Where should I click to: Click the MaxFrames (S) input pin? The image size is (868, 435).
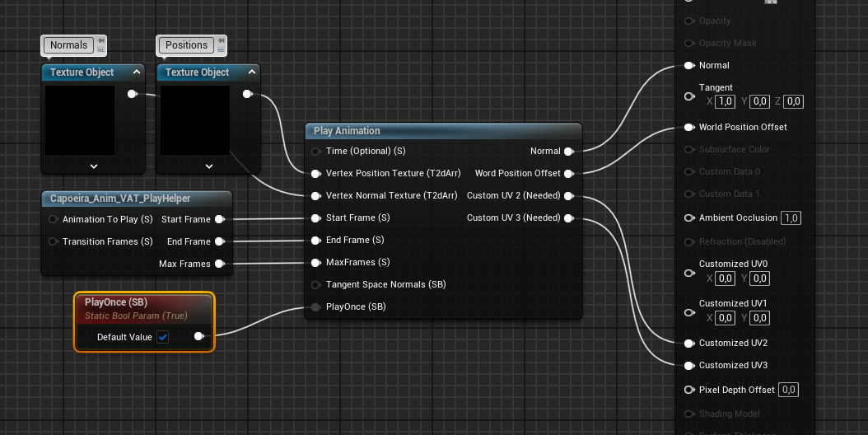[315, 262]
